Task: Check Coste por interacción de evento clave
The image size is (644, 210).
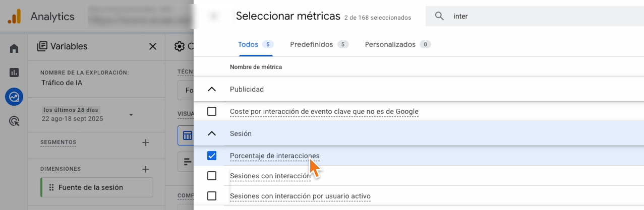Action: (212, 111)
